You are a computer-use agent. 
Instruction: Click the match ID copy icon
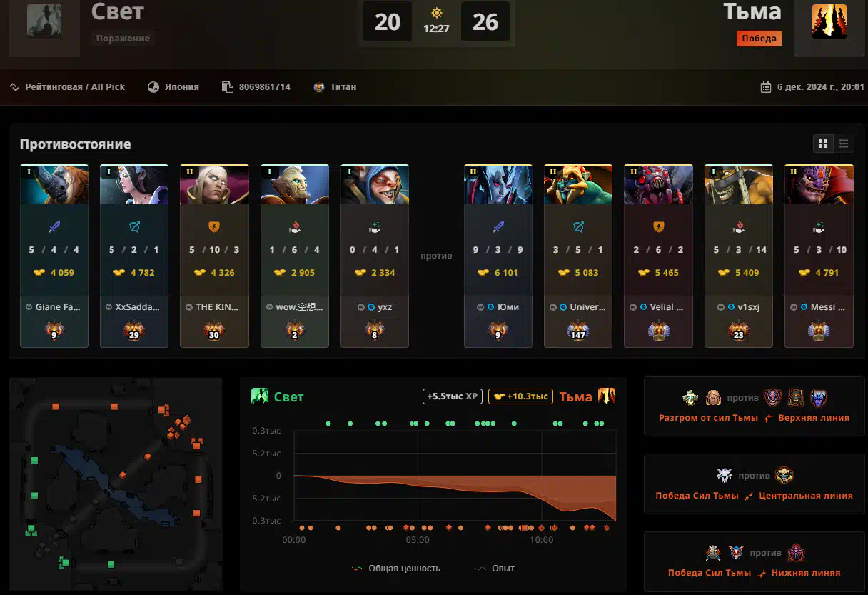(228, 87)
